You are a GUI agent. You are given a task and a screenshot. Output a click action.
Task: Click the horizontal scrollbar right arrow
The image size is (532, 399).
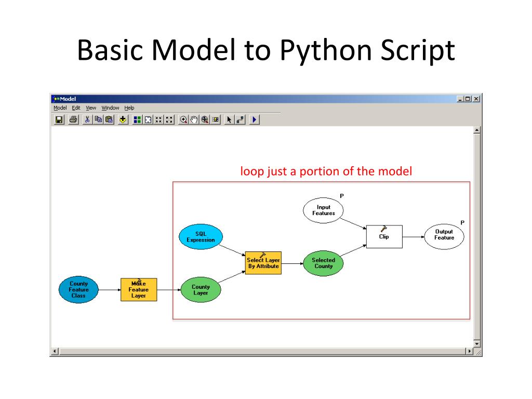tap(470, 351)
